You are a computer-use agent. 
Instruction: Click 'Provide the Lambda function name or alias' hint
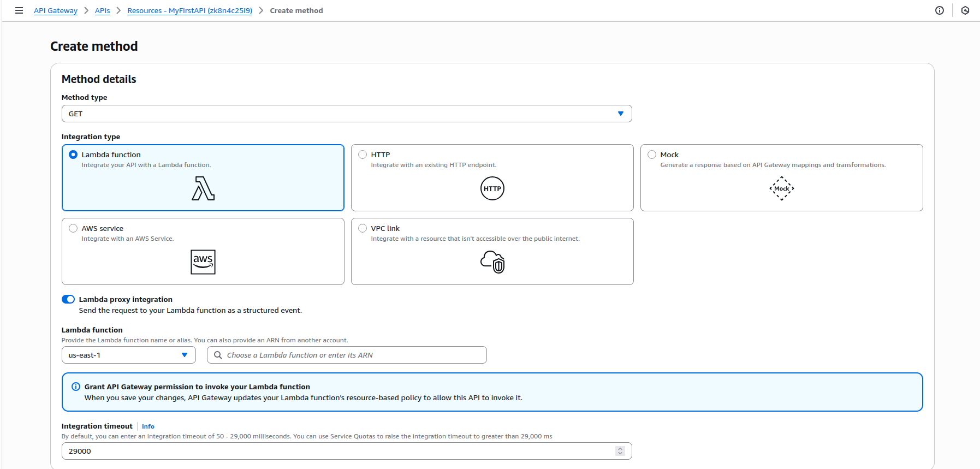pos(205,340)
